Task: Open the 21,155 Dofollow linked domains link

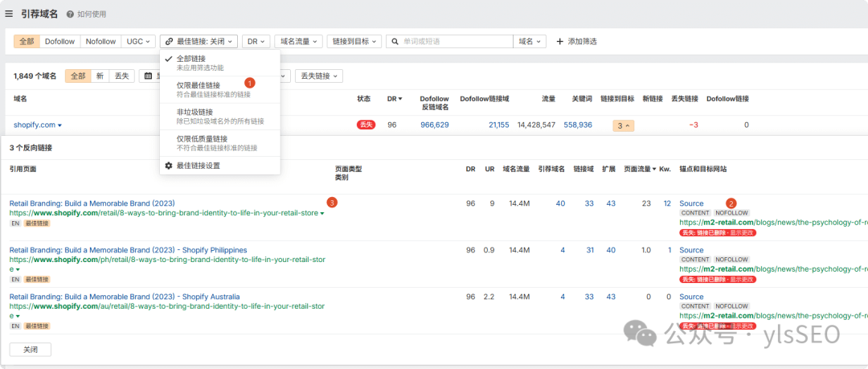Action: point(499,125)
